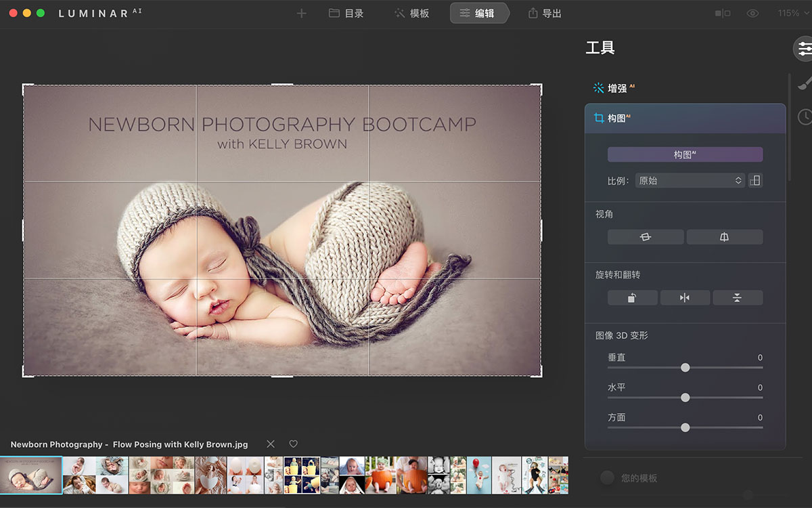This screenshot has height=508, width=812.
Task: Select the yellow bucket babies collage thumbnail
Action: pos(302,475)
